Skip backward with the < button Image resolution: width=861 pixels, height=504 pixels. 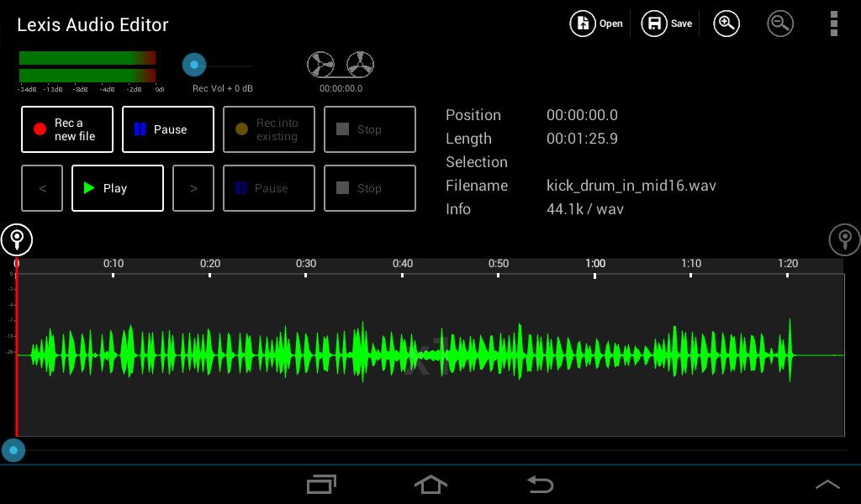click(42, 188)
